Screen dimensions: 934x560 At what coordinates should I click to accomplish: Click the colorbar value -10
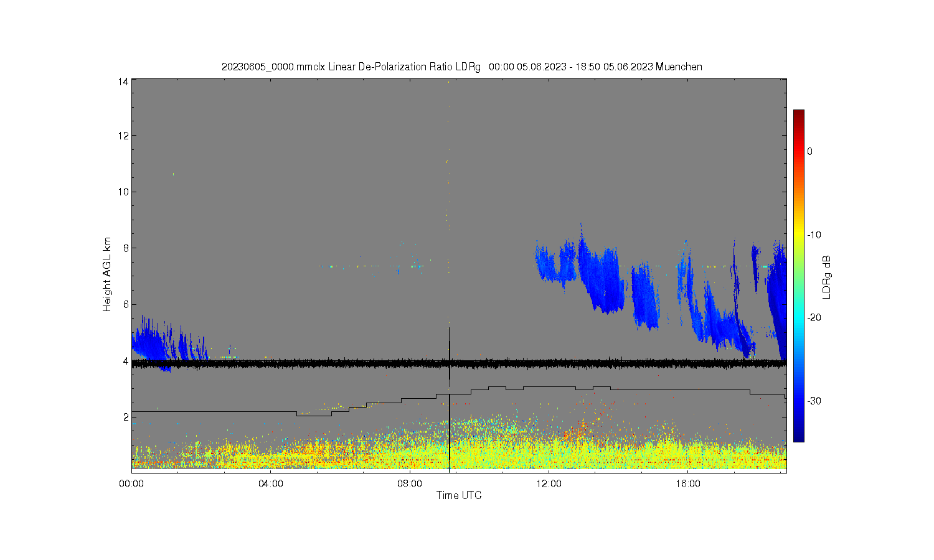click(x=814, y=235)
